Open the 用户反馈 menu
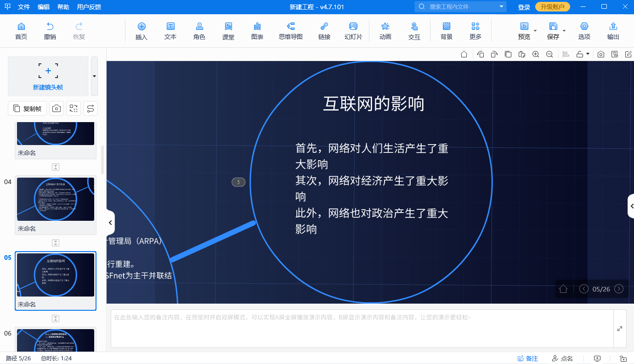634x364 pixels. coord(89,7)
